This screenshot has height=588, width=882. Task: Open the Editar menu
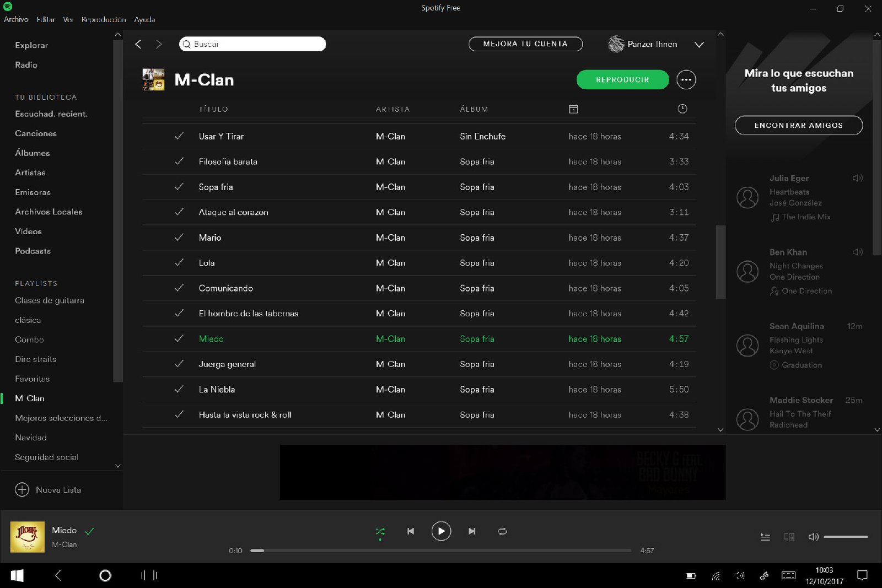click(x=46, y=19)
